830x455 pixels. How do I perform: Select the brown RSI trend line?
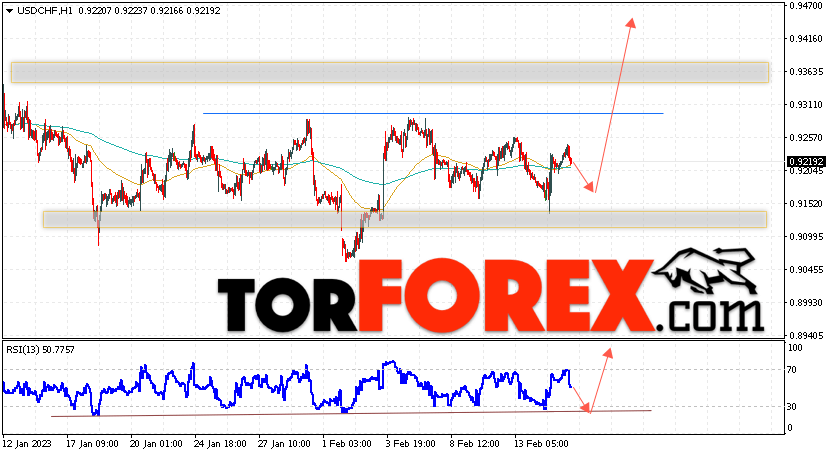coord(351,413)
